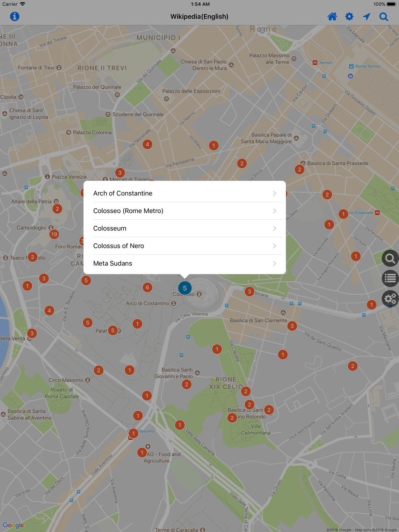
Task: Tap marker 2 on the Teatro Marcello label
Action: pyautogui.click(x=32, y=257)
